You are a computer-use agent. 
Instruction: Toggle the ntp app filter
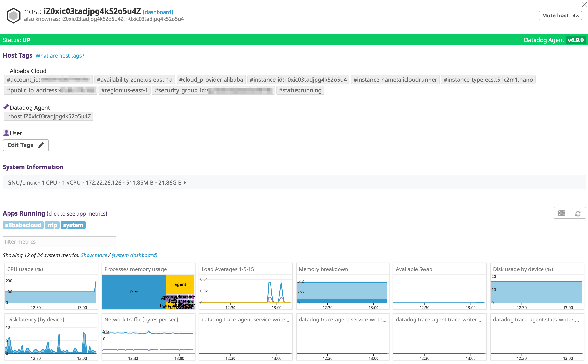(52, 225)
